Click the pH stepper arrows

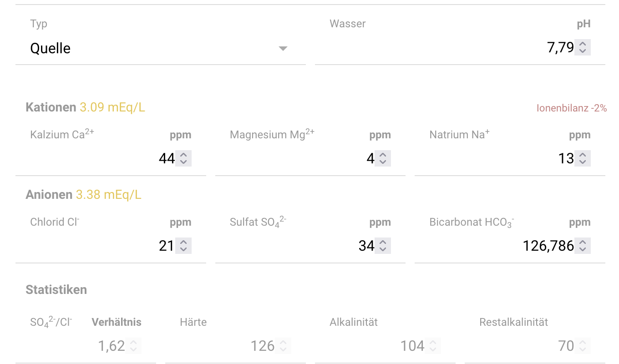point(583,47)
